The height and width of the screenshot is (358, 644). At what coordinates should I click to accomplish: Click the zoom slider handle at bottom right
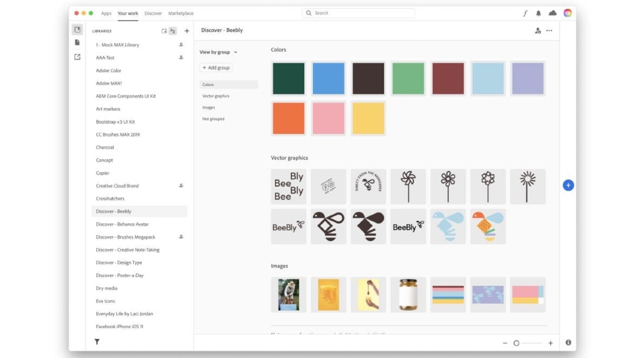coord(517,342)
